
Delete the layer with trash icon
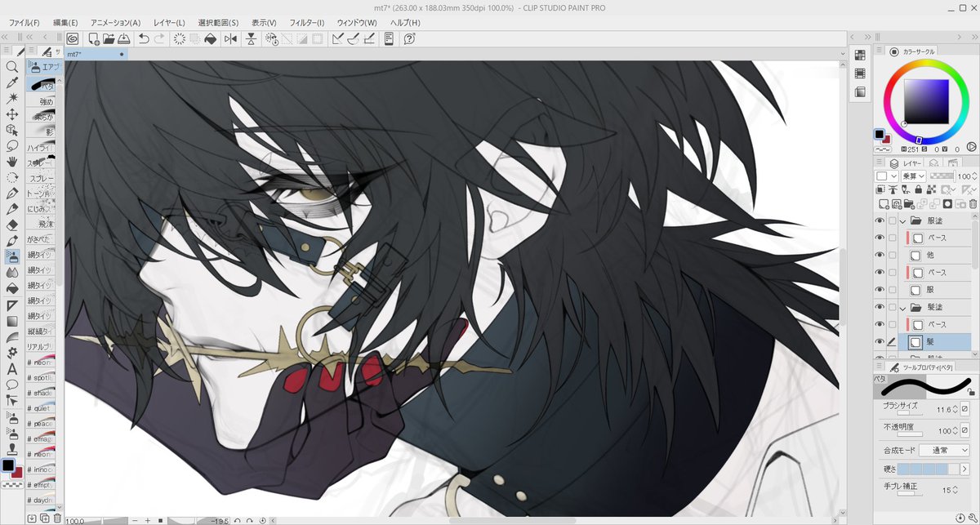pyautogui.click(x=973, y=203)
